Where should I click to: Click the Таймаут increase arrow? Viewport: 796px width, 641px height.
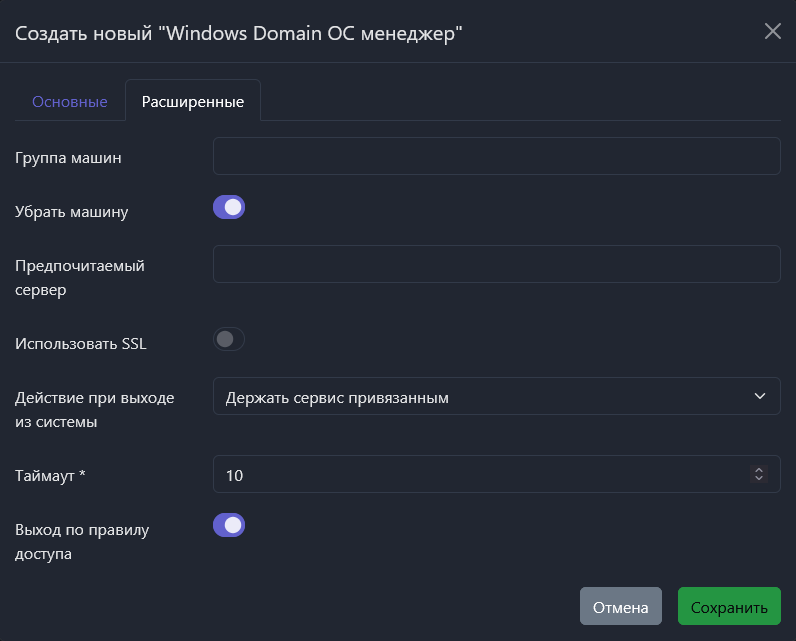tap(759, 470)
